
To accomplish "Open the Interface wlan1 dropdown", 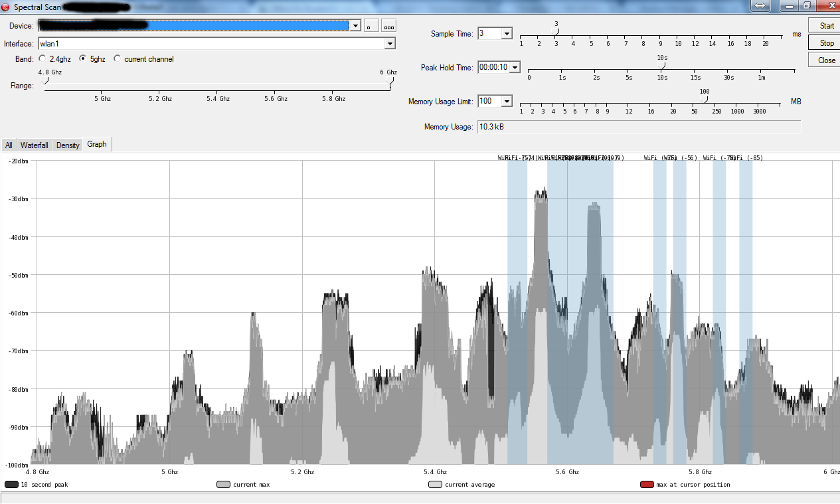I will [390, 44].
